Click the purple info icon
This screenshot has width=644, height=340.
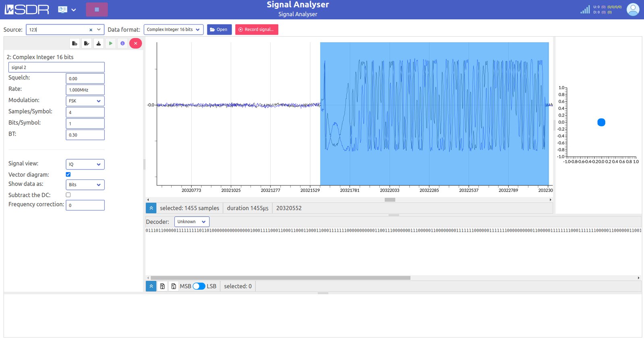point(122,43)
